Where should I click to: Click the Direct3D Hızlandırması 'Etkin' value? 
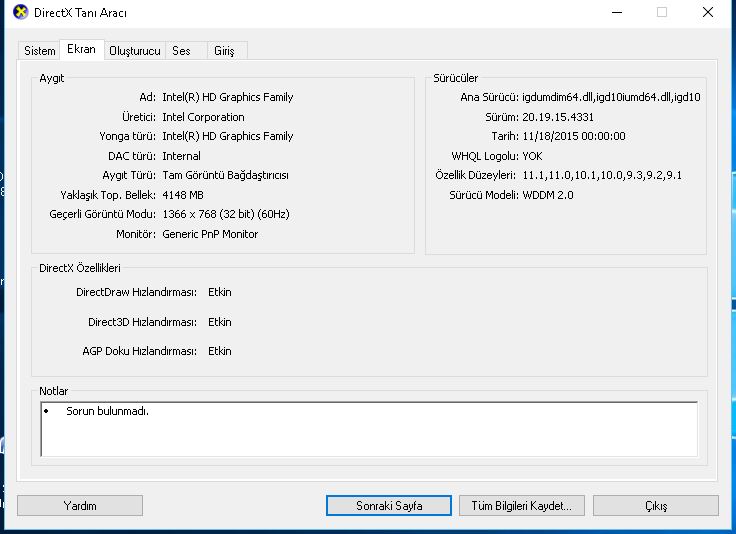tap(220, 322)
